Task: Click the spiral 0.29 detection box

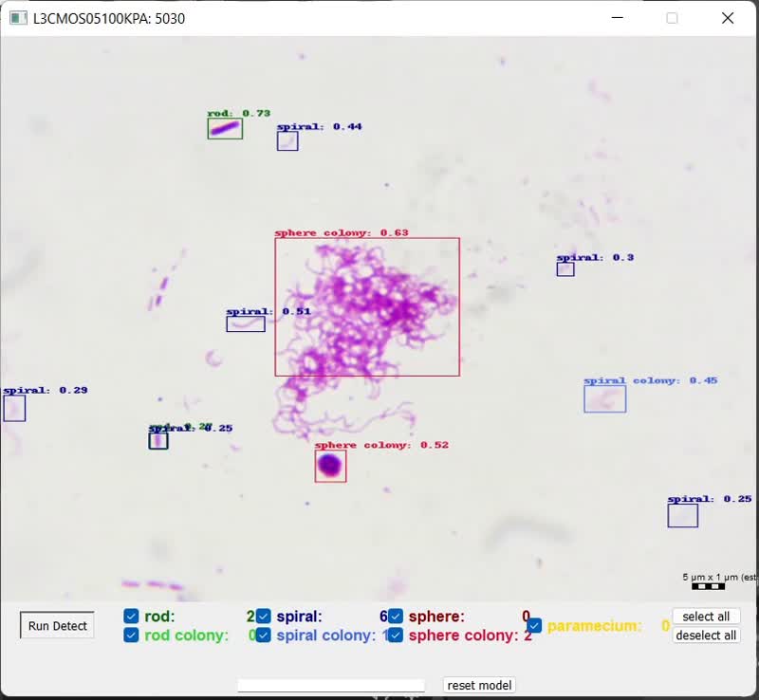Action: 14,408
